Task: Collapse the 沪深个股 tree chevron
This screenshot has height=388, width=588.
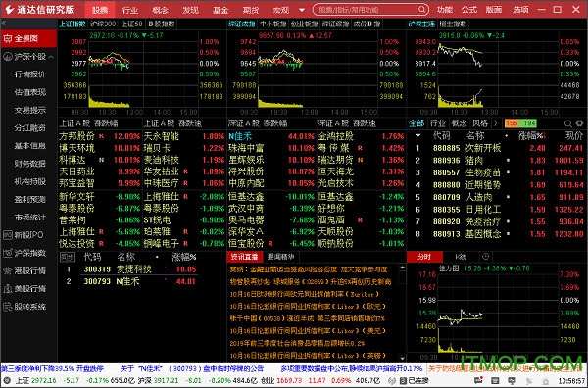Action: click(x=51, y=57)
